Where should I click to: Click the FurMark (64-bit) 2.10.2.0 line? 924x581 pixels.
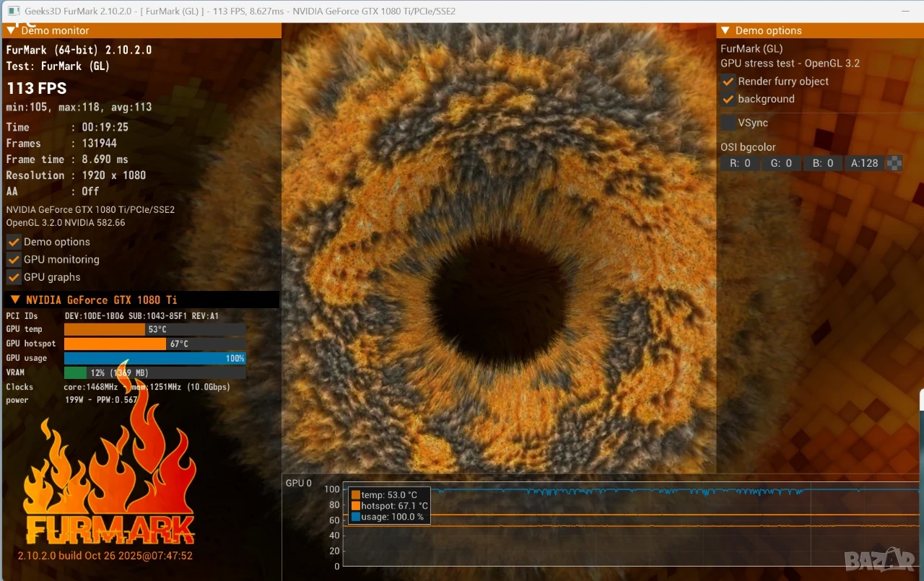79,50
